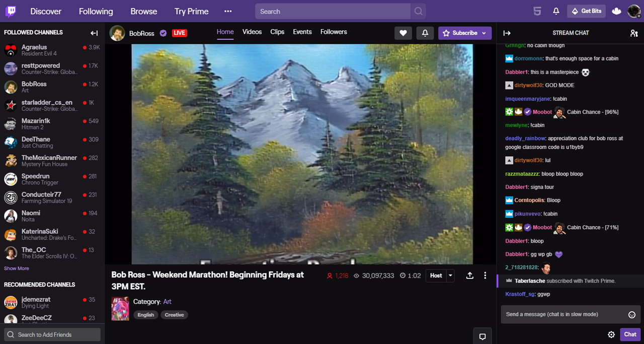Expand more followed channels via Show More
The height and width of the screenshot is (344, 644).
[x=16, y=268]
